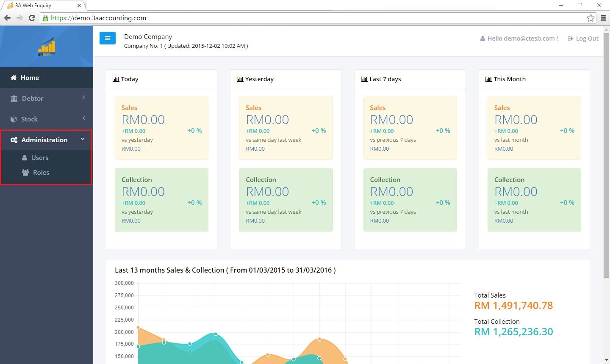Click the first orange sales data point
Screen dimensions: 610x364
[x=138, y=327]
